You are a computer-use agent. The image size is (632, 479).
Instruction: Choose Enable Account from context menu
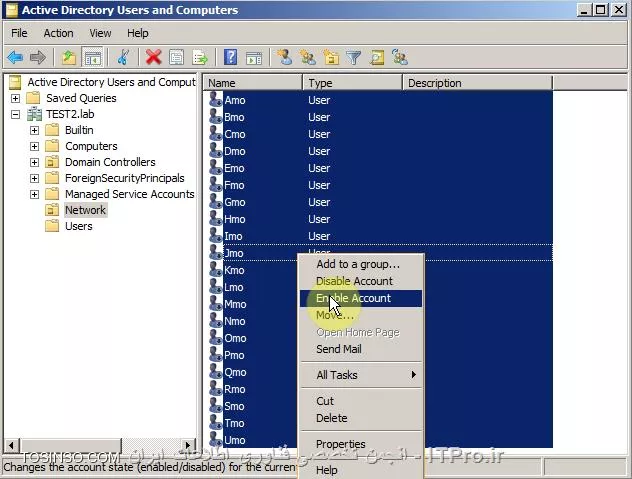361,298
